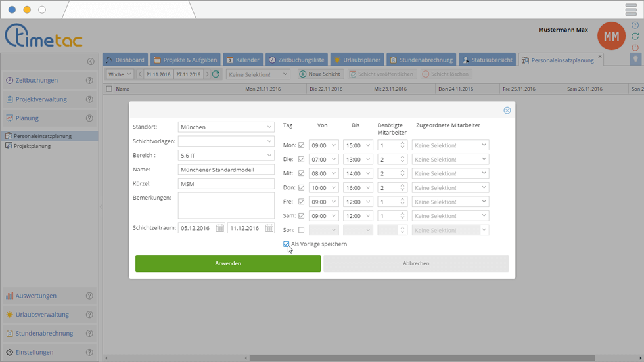Enable the Son (Sunday) checkbox
Viewport: 644px width, 362px height.
tap(302, 230)
